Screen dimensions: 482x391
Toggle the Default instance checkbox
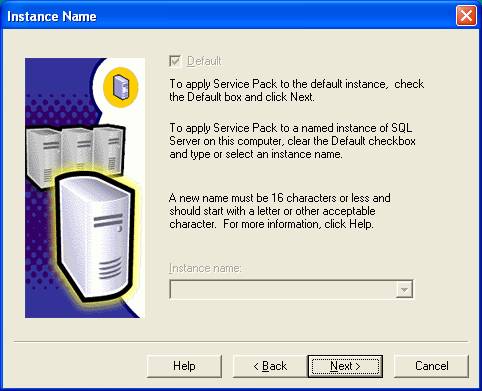175,61
